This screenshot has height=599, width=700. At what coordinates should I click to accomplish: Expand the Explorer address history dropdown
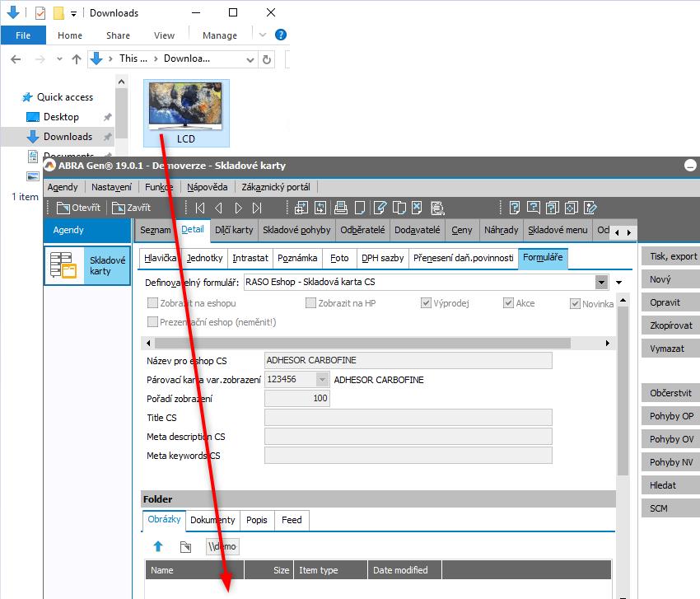pyautogui.click(x=250, y=59)
